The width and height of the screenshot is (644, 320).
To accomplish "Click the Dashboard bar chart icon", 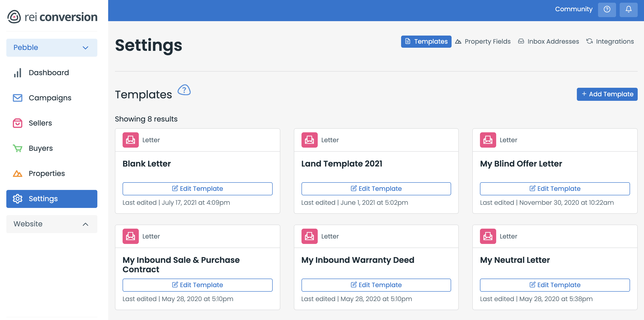I will point(18,73).
